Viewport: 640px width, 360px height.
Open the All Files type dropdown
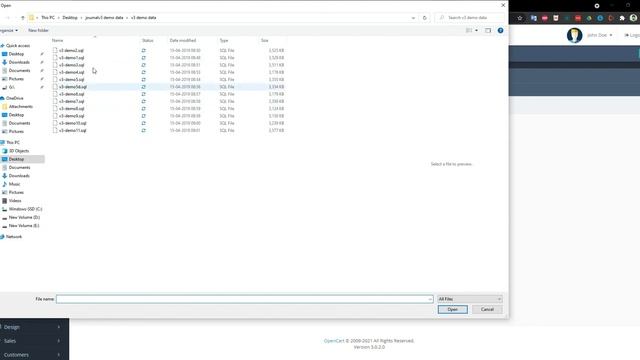470,299
